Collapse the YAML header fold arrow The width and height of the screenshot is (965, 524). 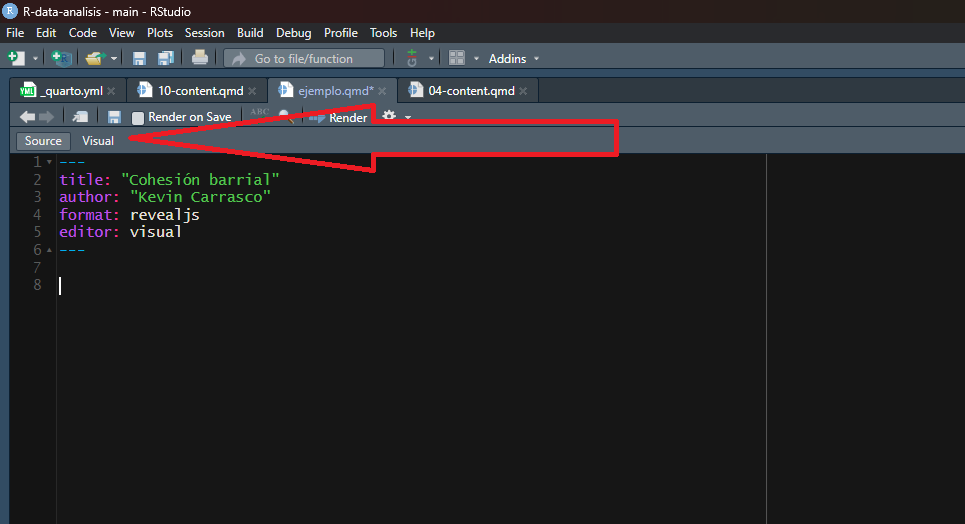(50, 162)
